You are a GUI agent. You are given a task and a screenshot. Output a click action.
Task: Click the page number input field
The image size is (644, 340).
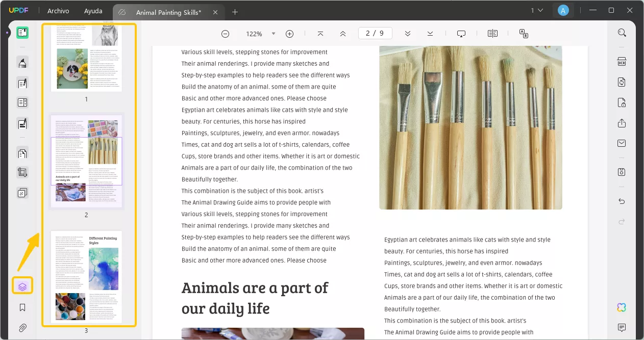(x=375, y=33)
